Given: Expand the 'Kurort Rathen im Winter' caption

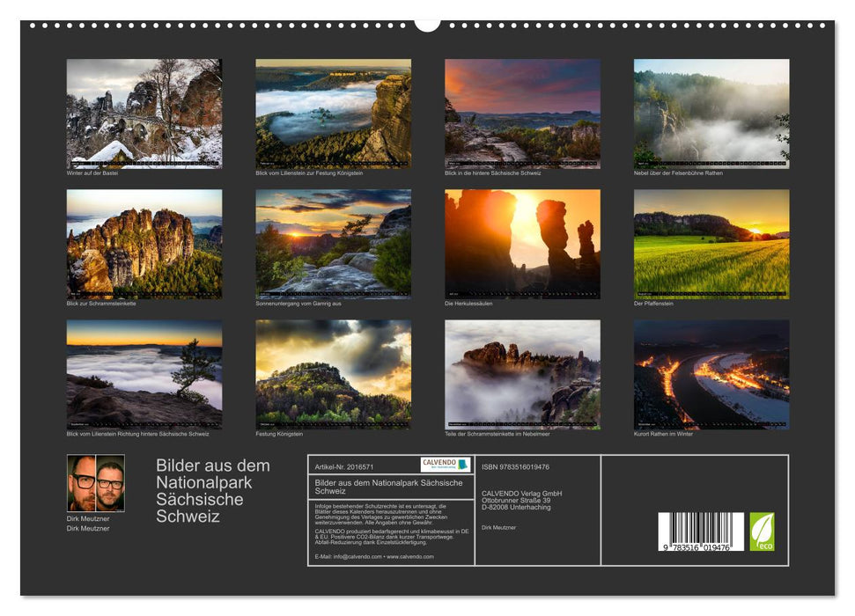Looking at the screenshot, I should coord(662,432).
